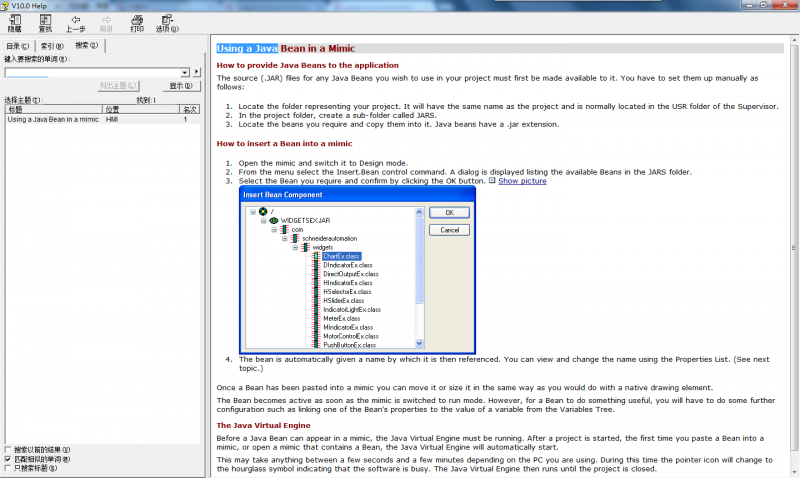The image size is (800, 478).
Task: Click scroll-up arrow in Insert Bean tree picture
Action: tap(419, 212)
